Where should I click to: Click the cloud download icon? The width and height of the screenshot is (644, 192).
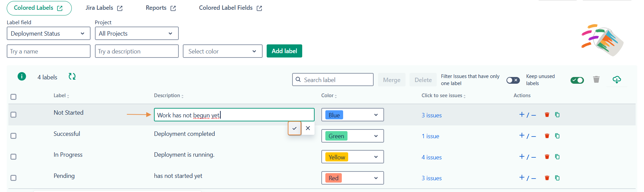(x=616, y=80)
